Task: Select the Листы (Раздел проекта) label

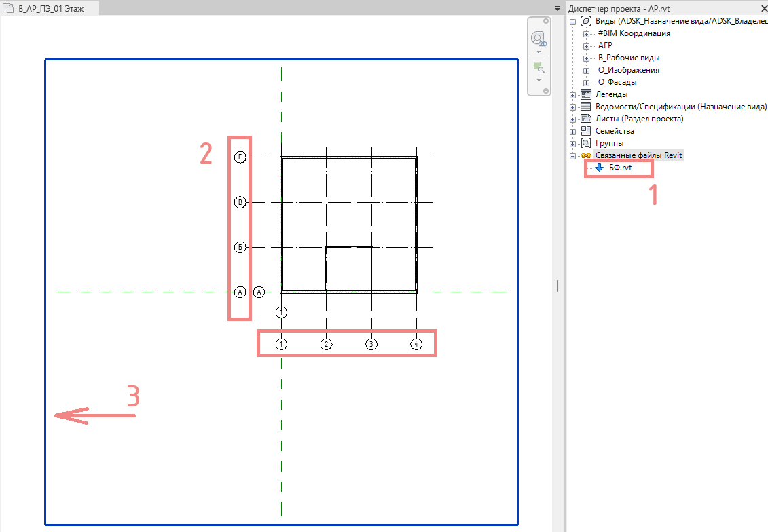Action: pos(639,119)
